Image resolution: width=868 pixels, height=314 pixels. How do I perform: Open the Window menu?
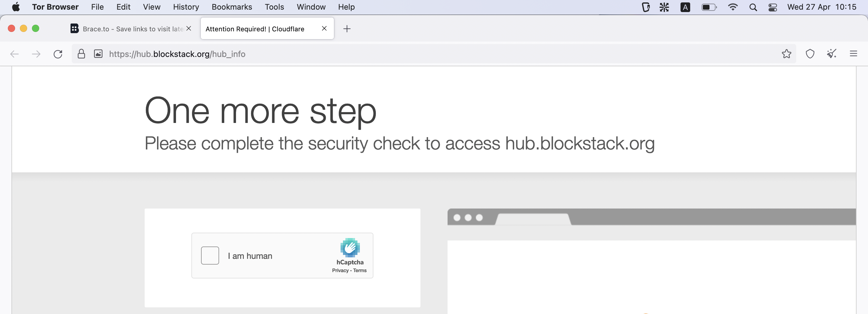(311, 7)
